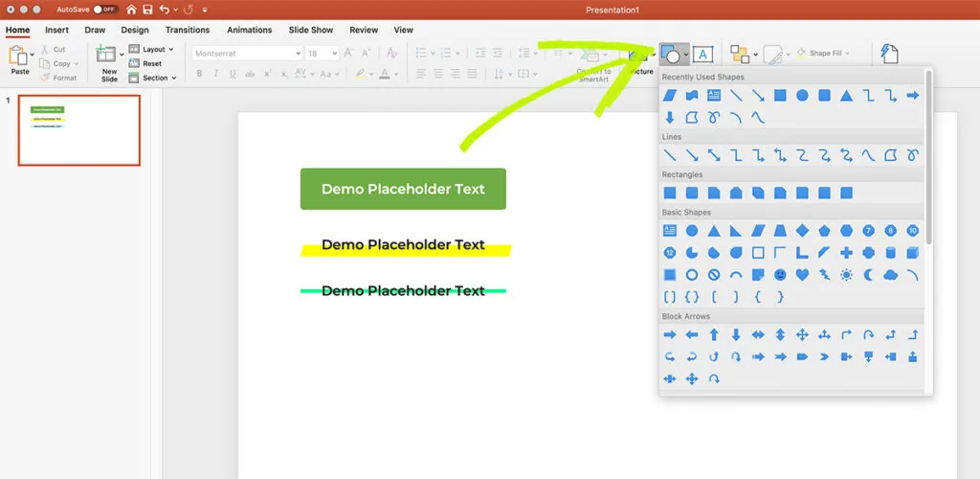Screen dimensions: 980x479
Task: Click the Reset button
Action: pyautogui.click(x=145, y=63)
